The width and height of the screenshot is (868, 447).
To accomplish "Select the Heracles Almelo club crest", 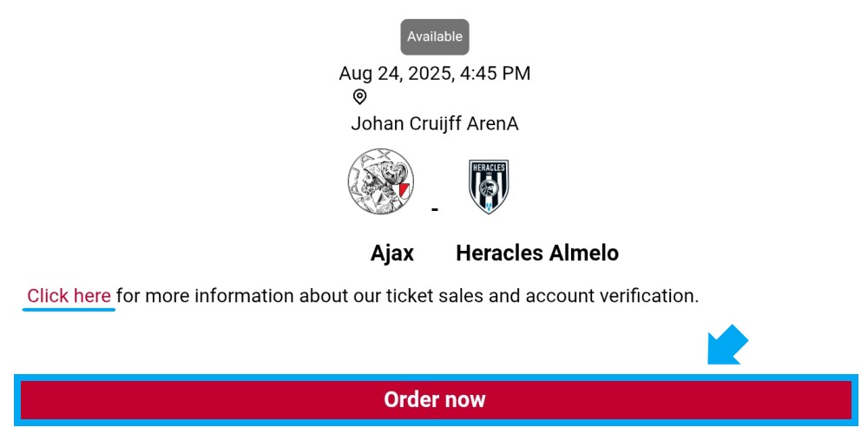I will [x=488, y=187].
